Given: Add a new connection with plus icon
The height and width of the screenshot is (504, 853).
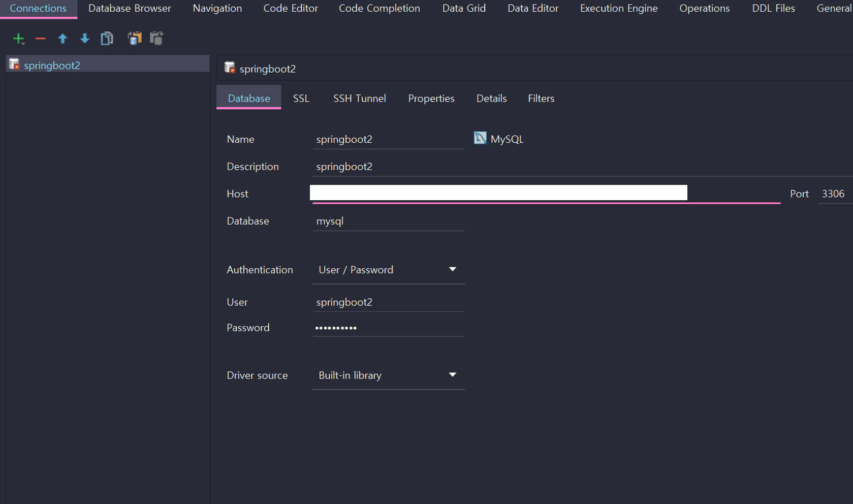Looking at the screenshot, I should point(19,39).
